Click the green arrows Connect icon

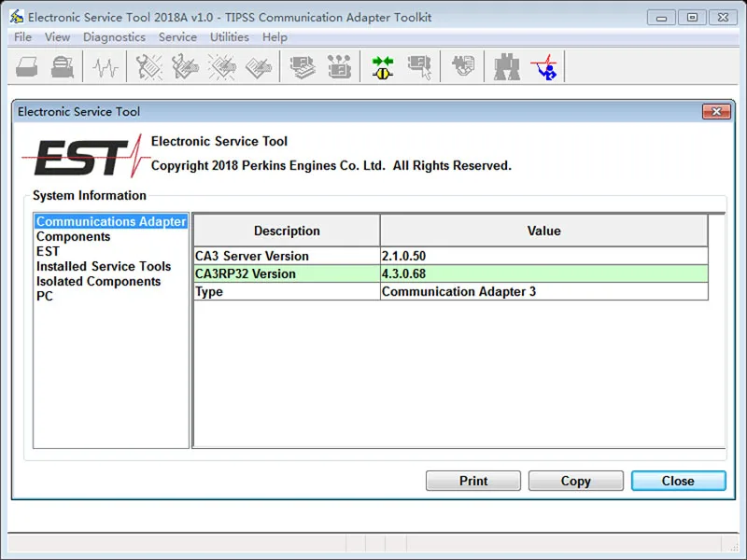point(383,66)
